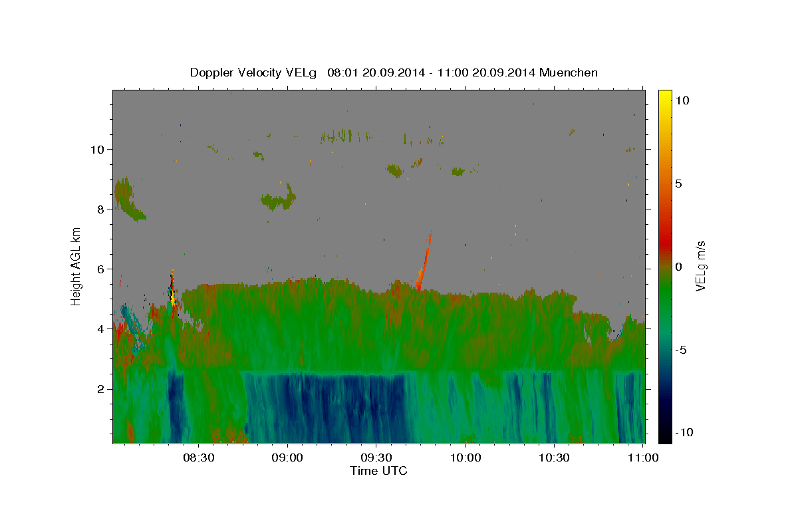Click the 09:30 time tick label

click(x=376, y=458)
